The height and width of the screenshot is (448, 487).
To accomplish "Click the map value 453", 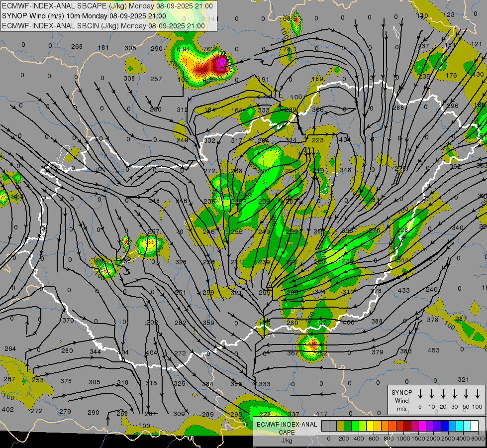I will 434,350.
